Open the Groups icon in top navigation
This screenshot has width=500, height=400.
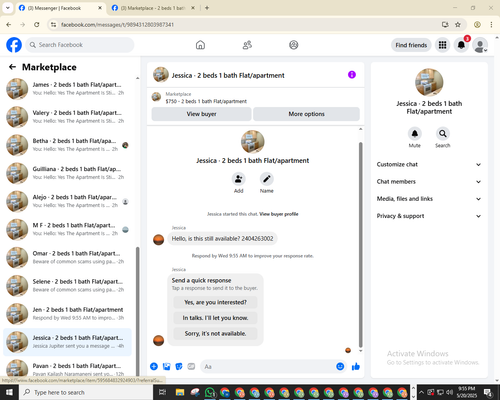[294, 45]
